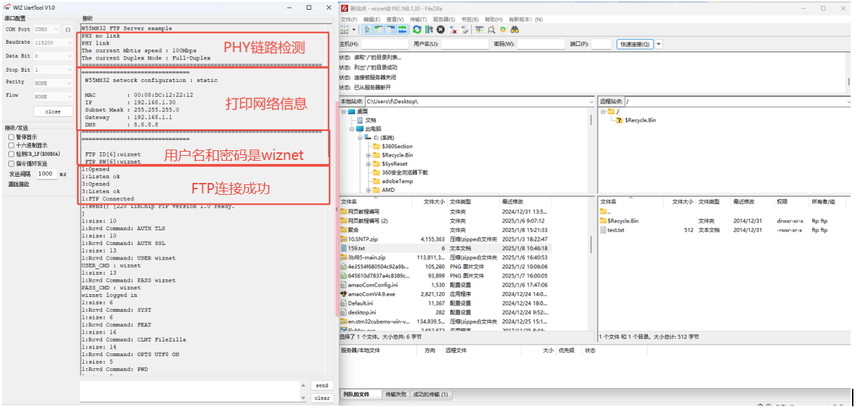Image resolution: width=868 pixels, height=416 pixels.
Task: Open the binoculars file search icon
Action: pyautogui.click(x=515, y=30)
